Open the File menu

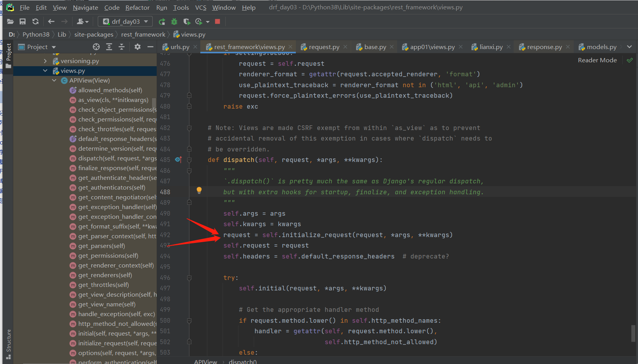tap(25, 7)
